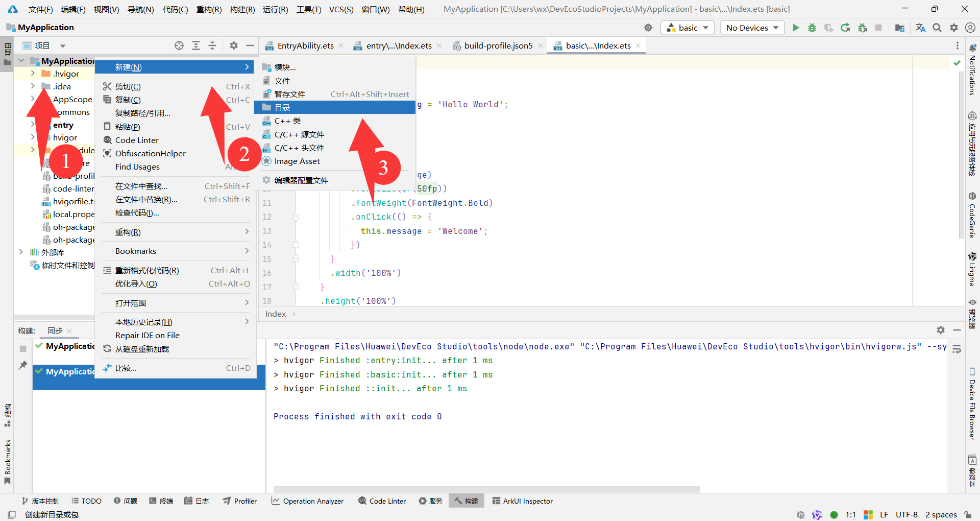Click 2 spaces indent setting
This screenshot has width=980, height=521.
pos(941,514)
